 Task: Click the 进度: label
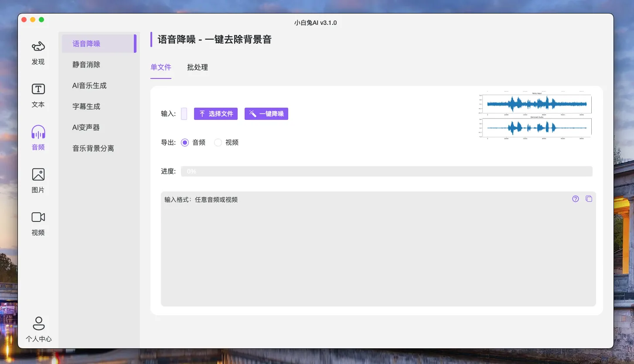[168, 171]
